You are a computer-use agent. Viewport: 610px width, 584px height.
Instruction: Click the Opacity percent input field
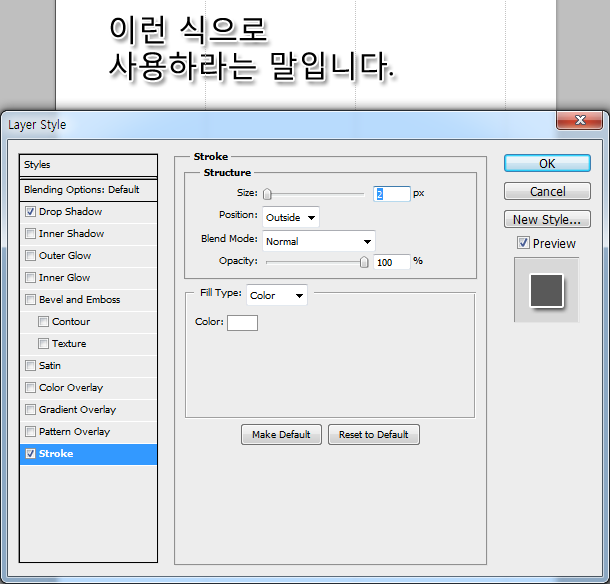coord(392,262)
